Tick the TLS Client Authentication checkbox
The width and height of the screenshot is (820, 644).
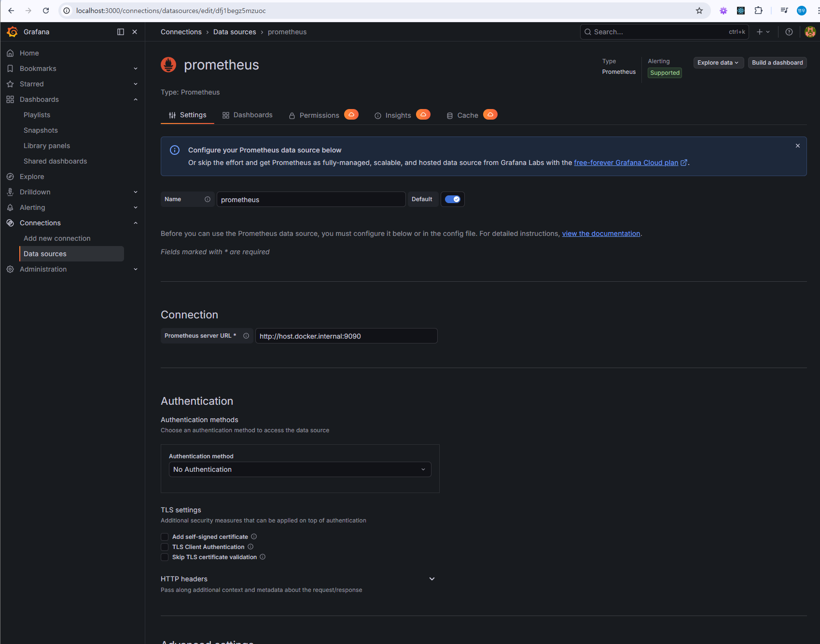(x=165, y=547)
